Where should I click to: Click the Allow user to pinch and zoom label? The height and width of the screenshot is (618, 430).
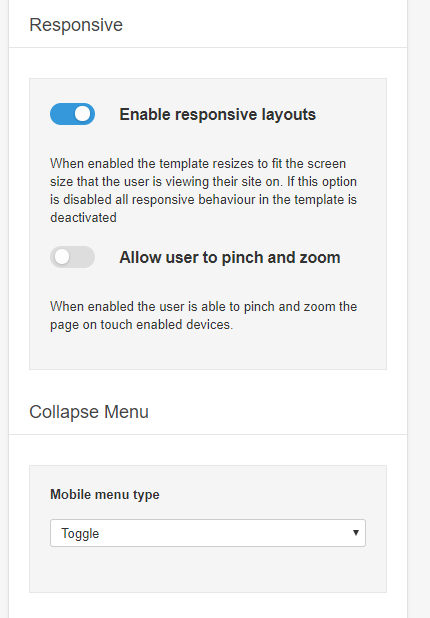(230, 257)
